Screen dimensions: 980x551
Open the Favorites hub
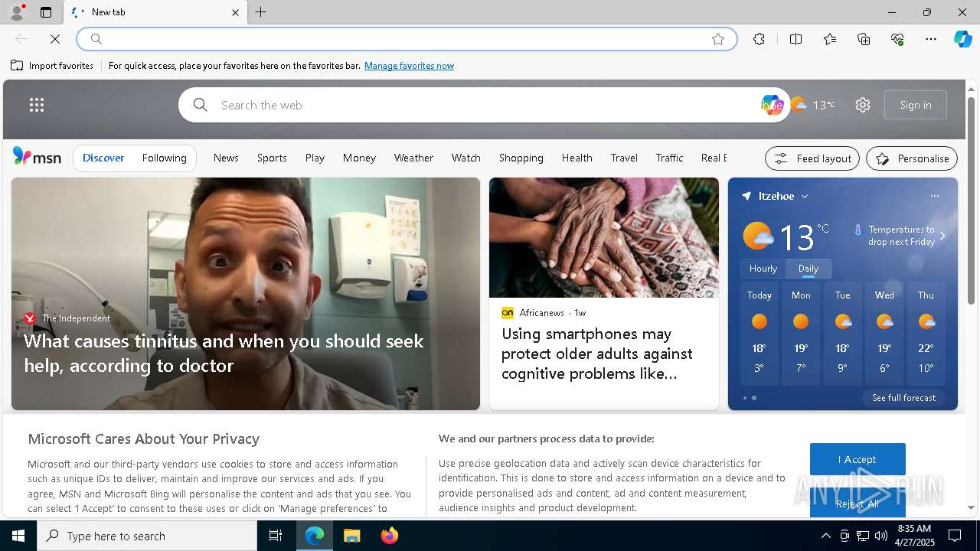(830, 39)
